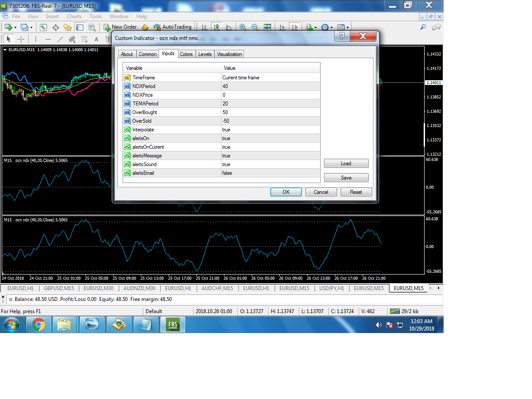This screenshot has height=399, width=532.
Task: Enable candlestick chart mode
Action: tap(216, 27)
